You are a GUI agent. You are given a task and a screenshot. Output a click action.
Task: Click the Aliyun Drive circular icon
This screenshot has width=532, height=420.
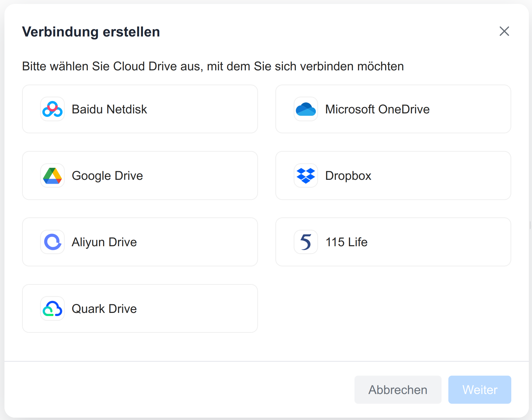click(52, 242)
